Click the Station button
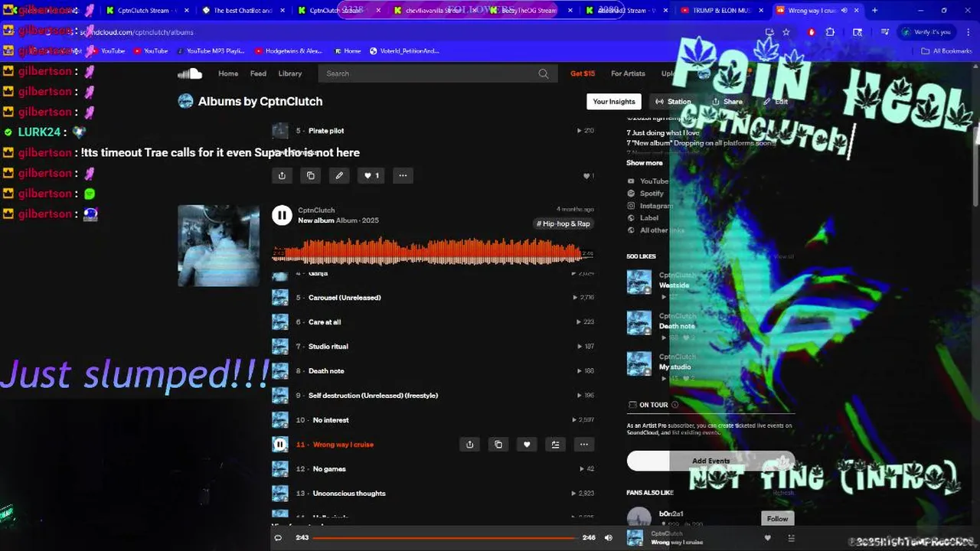 point(673,102)
